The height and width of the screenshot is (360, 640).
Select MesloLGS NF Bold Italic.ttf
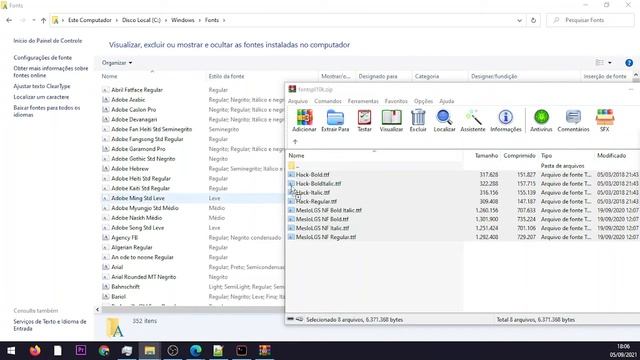click(x=329, y=211)
